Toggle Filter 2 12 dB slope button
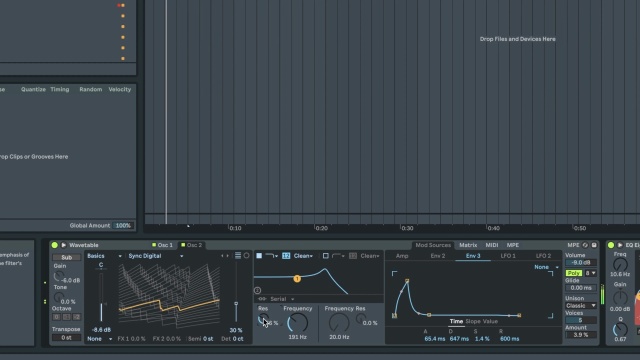The height and width of the screenshot is (360, 640). pos(353,256)
